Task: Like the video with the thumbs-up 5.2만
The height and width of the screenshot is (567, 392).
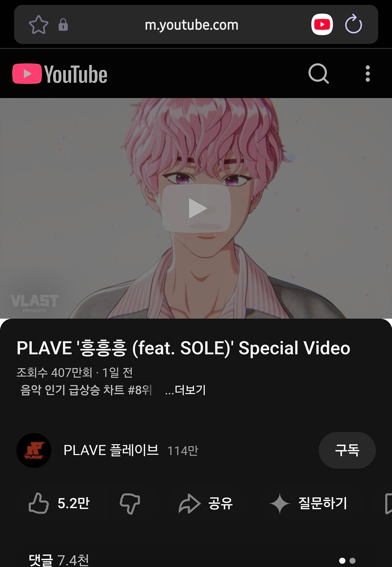Action: click(59, 503)
